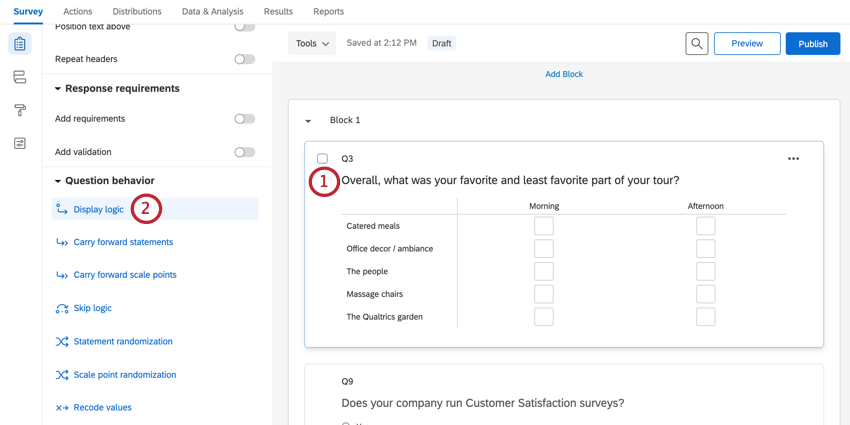The image size is (850, 425).
Task: Click the Publish button
Action: point(812,44)
